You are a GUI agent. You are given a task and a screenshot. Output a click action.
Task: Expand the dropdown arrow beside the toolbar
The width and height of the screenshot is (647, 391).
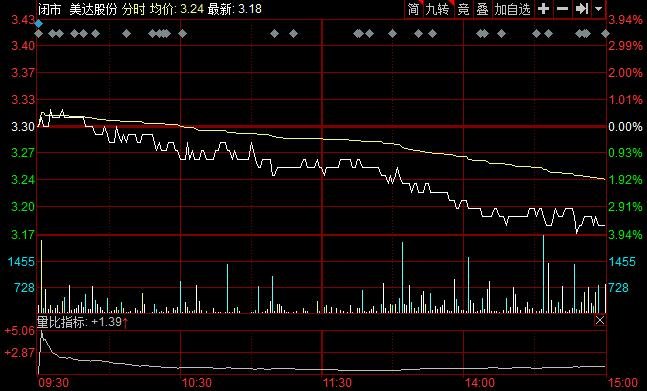[x=598, y=9]
